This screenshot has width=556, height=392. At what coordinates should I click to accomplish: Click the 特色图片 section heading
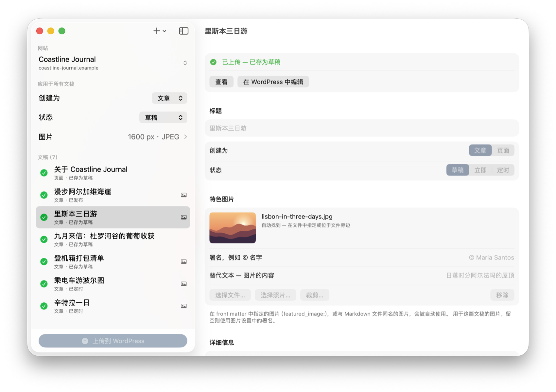tap(222, 199)
